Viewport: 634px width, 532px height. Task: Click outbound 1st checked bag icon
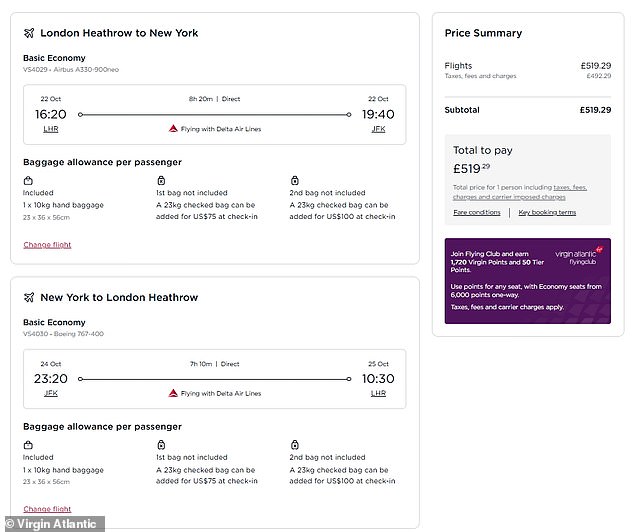point(161,180)
